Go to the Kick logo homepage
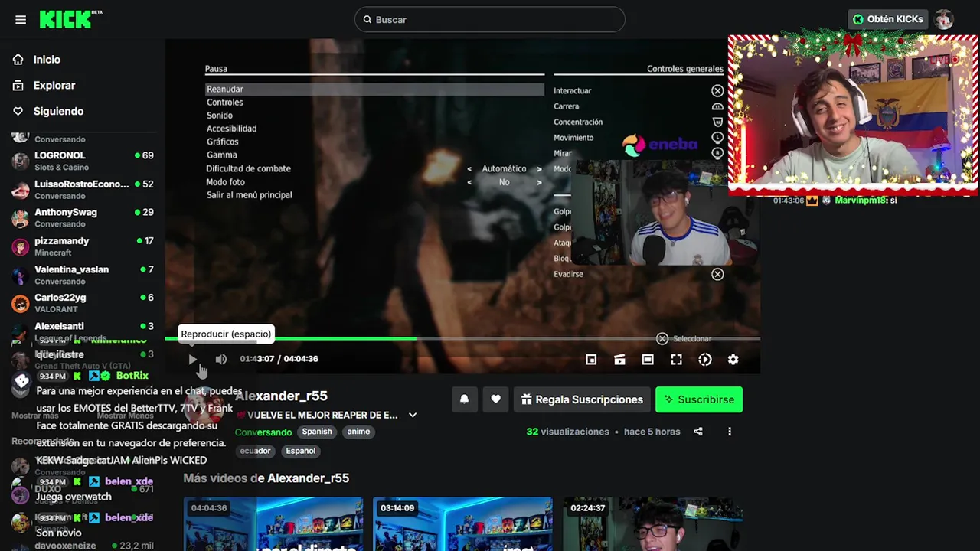 click(x=70, y=19)
